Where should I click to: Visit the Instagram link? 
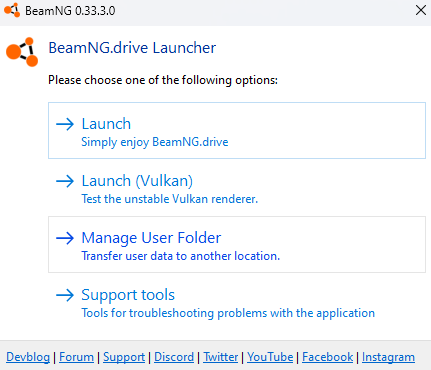(388, 357)
